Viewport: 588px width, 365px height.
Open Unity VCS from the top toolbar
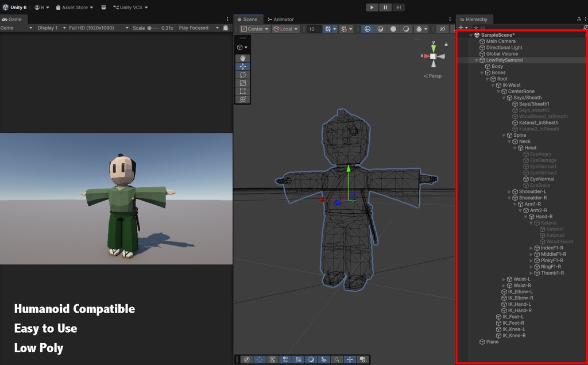tap(127, 7)
